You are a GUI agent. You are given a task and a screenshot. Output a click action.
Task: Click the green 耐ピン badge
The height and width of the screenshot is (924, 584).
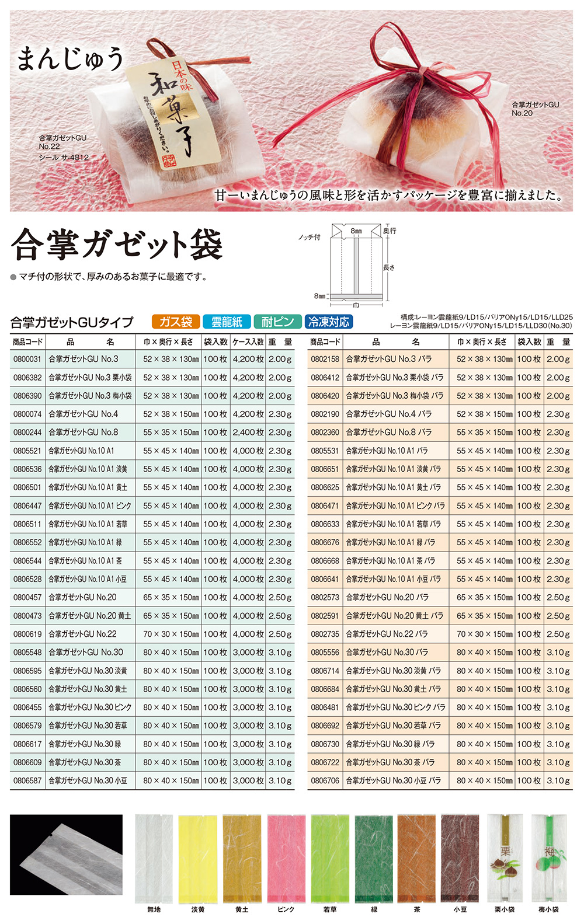click(277, 322)
